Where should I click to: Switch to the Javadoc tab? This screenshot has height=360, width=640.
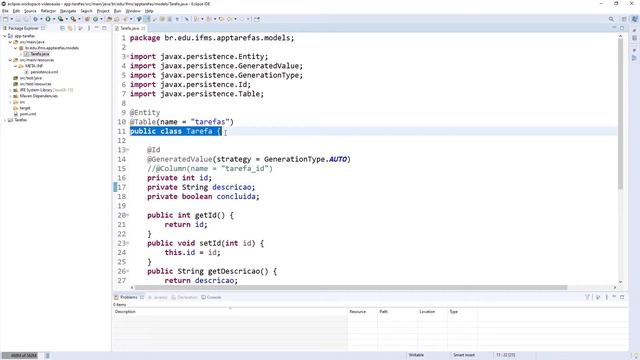pyautogui.click(x=158, y=297)
